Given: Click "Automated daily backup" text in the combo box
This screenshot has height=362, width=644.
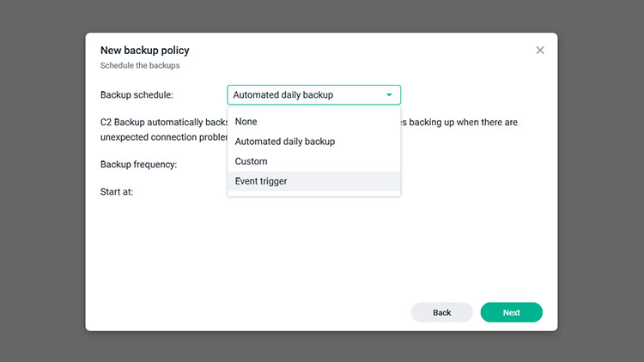Looking at the screenshot, I should tap(283, 95).
